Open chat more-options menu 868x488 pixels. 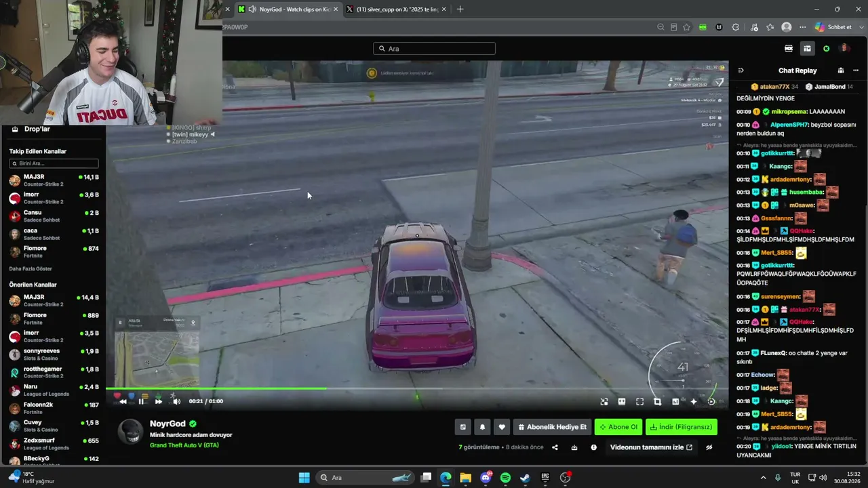(855, 70)
